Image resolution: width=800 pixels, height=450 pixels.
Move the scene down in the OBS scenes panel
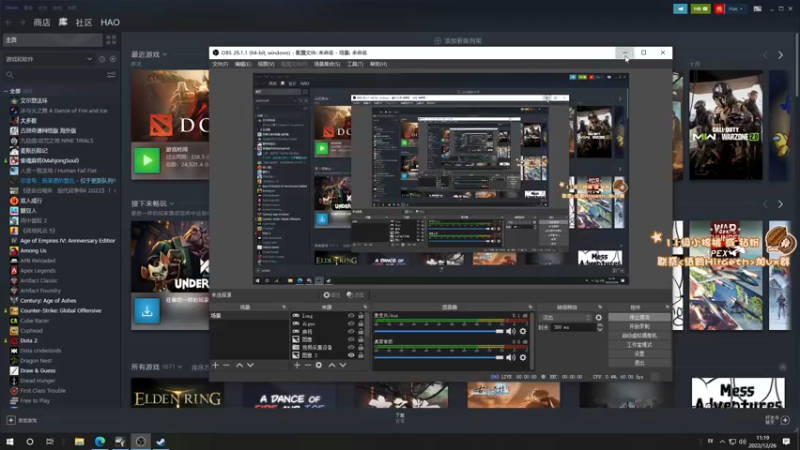[250, 365]
